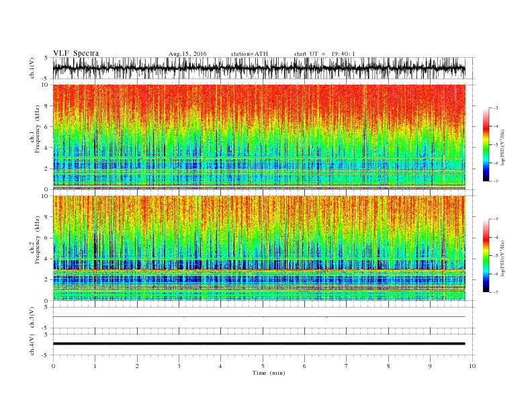Click time axis tick label "6"
This screenshot has height=411, width=532.
[x=304, y=366]
